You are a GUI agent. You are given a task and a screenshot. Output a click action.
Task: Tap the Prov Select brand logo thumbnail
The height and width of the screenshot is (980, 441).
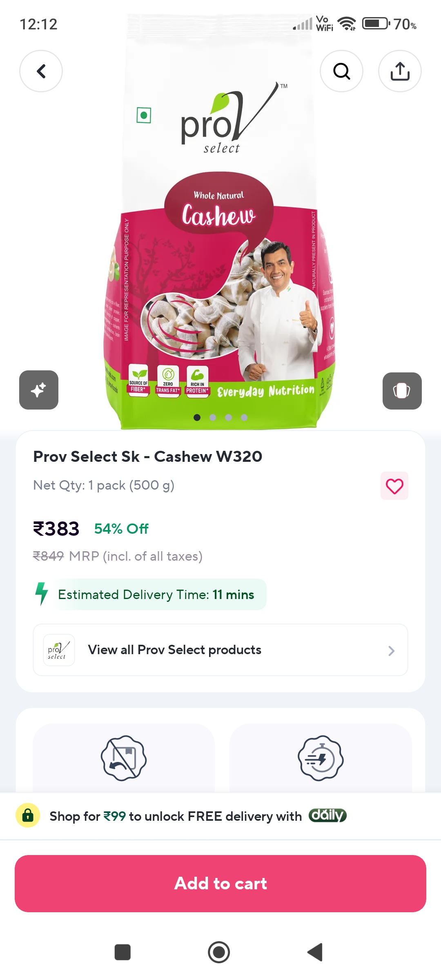59,650
